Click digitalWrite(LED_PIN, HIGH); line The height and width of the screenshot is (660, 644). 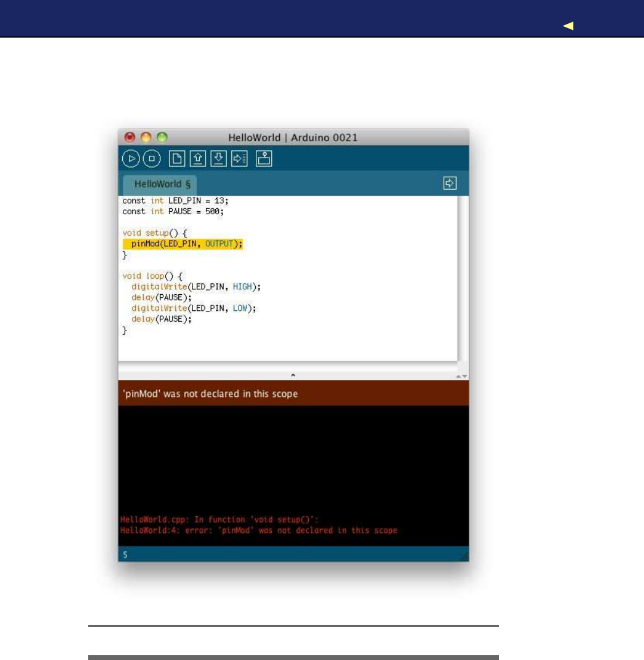pos(196,286)
